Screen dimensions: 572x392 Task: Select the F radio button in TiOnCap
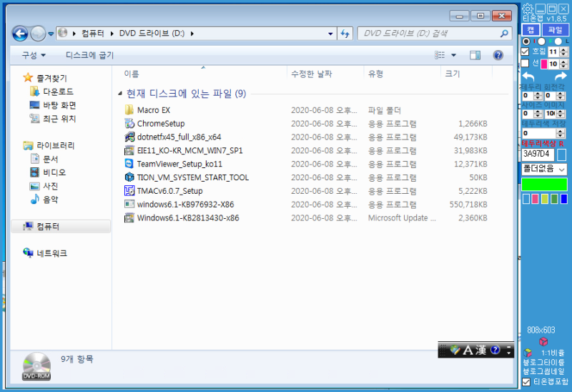[x=541, y=41]
